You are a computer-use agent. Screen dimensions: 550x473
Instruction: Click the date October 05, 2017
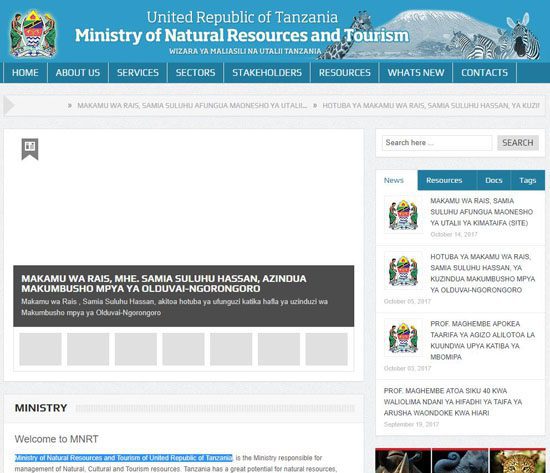[x=407, y=301]
